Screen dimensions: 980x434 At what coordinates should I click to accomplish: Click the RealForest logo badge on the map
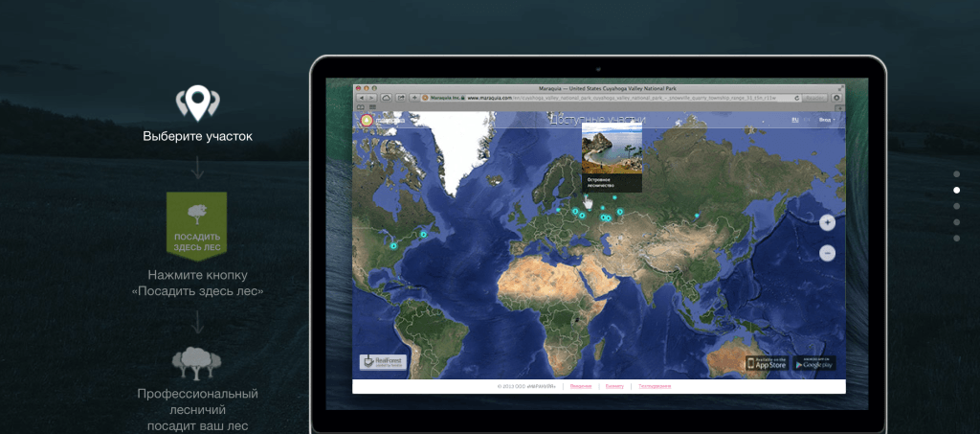tap(383, 361)
